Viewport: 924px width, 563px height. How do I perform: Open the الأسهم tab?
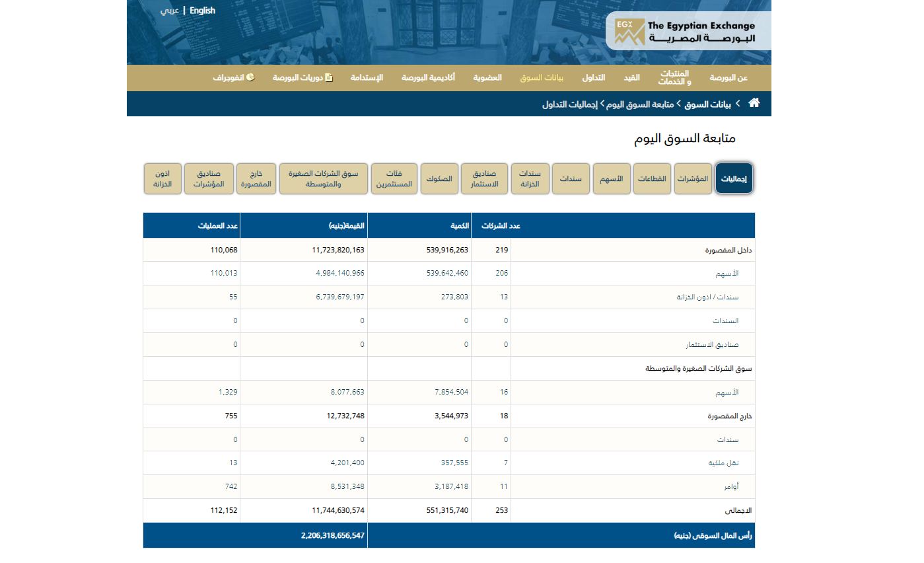(x=611, y=178)
